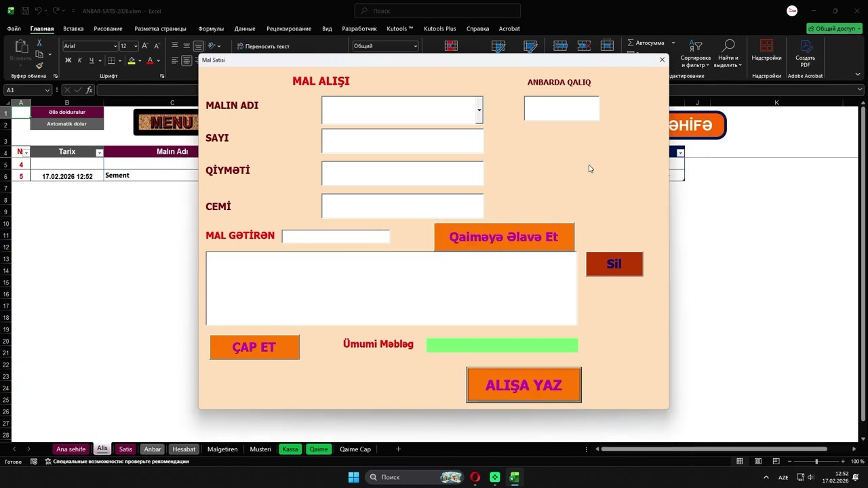Image resolution: width=868 pixels, height=488 pixels.
Task: Open Найти и выделить magnifier menu
Action: point(728,54)
